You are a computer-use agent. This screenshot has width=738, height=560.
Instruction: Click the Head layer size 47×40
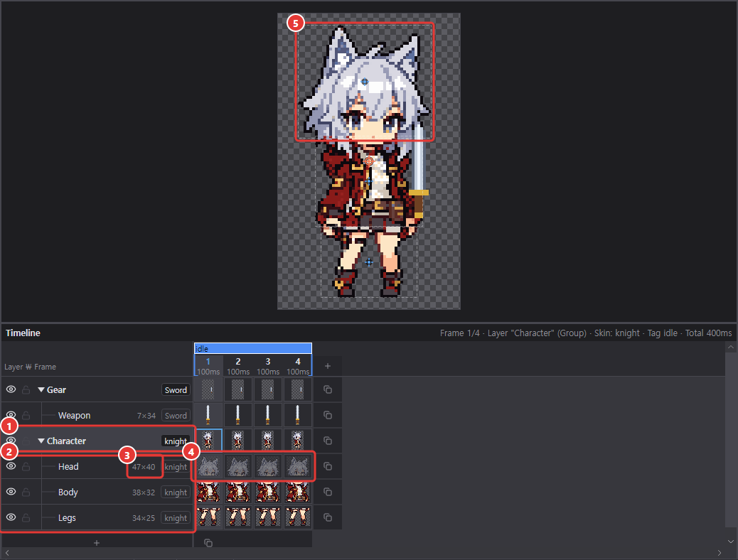tap(144, 467)
